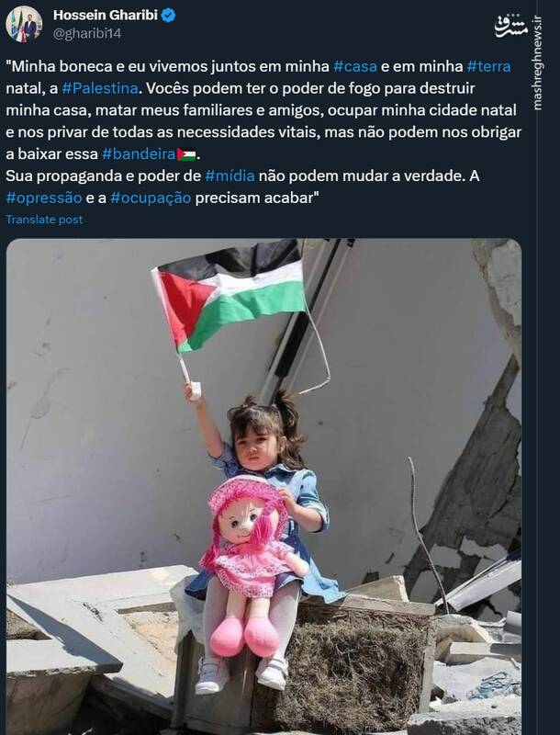Open the #bandeira hashtag
The image size is (560, 735).
(x=139, y=154)
